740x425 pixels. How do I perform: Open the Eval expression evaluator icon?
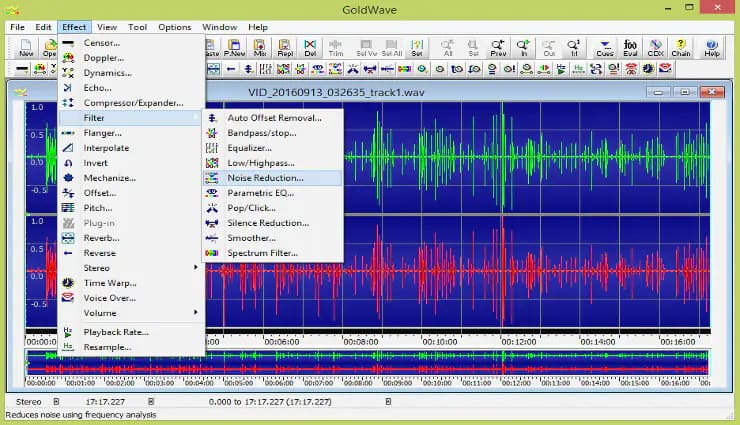[x=631, y=48]
